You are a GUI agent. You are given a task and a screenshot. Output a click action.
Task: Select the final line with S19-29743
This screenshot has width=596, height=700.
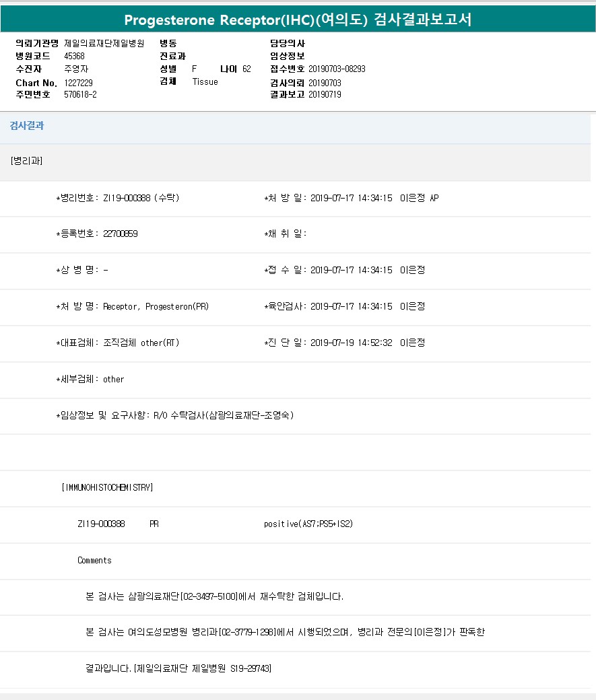tap(178, 668)
